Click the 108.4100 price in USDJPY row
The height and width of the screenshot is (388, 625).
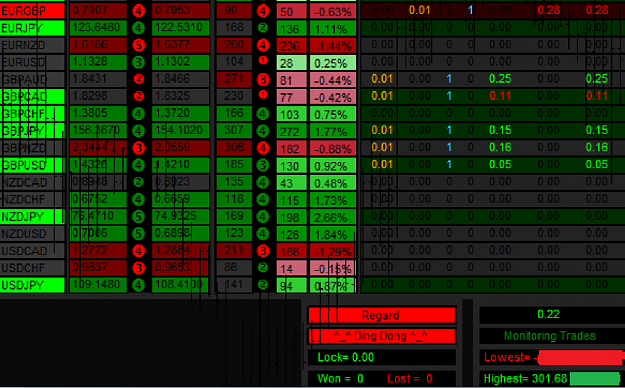click(x=181, y=285)
